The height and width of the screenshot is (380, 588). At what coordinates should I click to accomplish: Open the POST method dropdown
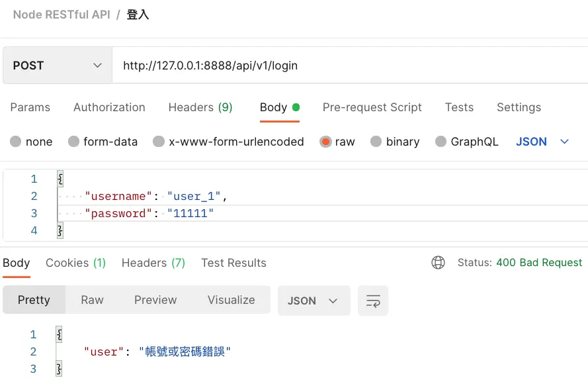tap(57, 66)
